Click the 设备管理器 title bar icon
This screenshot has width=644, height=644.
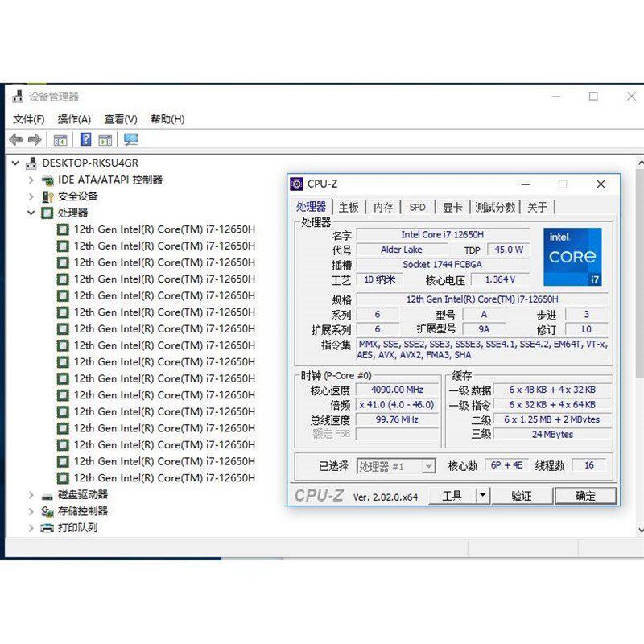pos(18,97)
